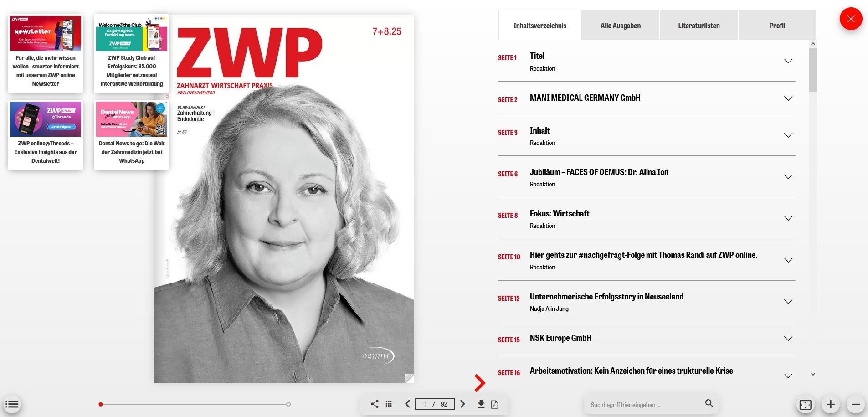Open the ZWP online@Threads card
868x417 pixels.
click(x=46, y=135)
